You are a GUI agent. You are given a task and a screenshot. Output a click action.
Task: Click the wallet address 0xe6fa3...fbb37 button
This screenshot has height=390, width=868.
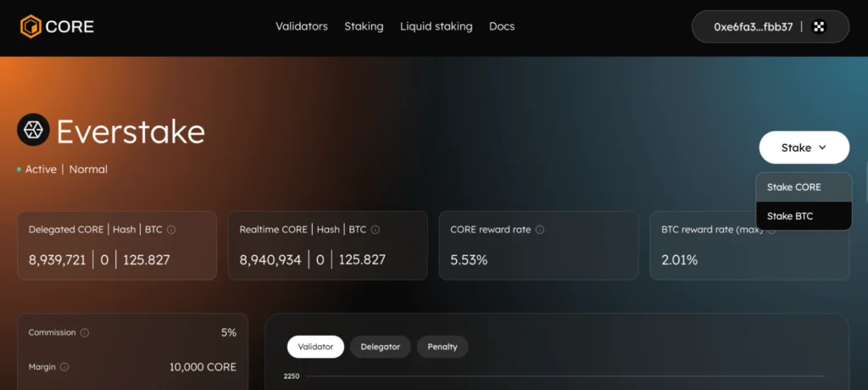[753, 26]
